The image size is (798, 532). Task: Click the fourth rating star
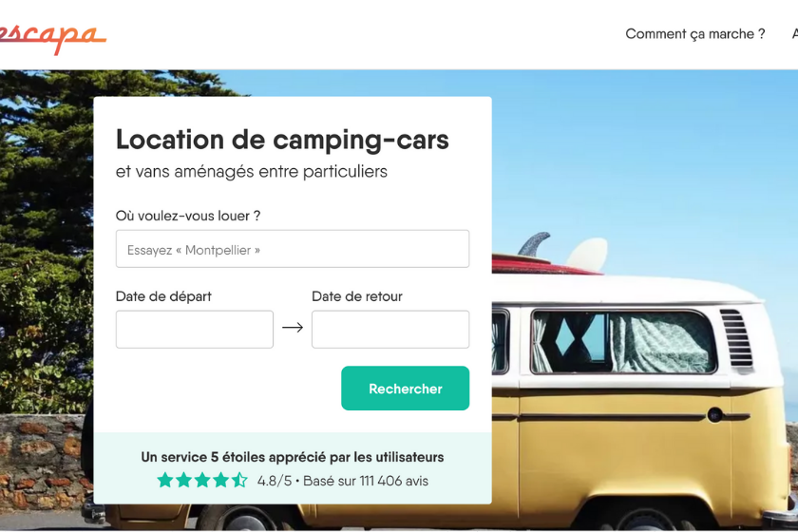tap(220, 481)
